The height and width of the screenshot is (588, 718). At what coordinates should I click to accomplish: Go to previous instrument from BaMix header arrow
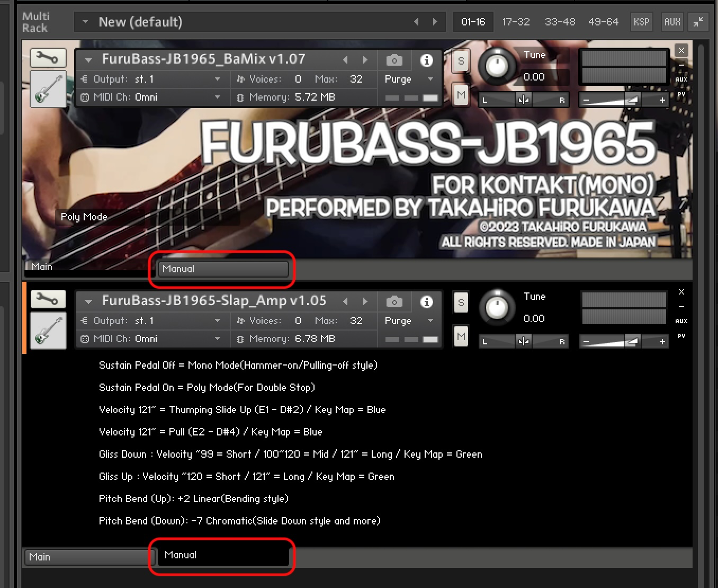pos(346,60)
